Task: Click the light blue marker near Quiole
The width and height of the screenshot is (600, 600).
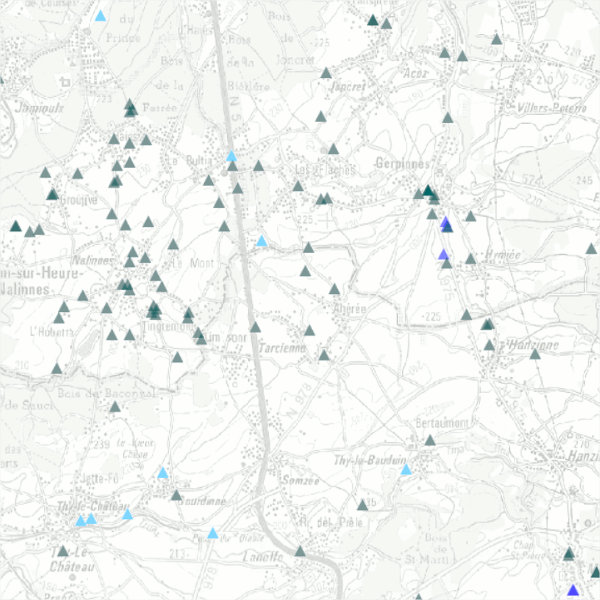Action: coord(212,534)
